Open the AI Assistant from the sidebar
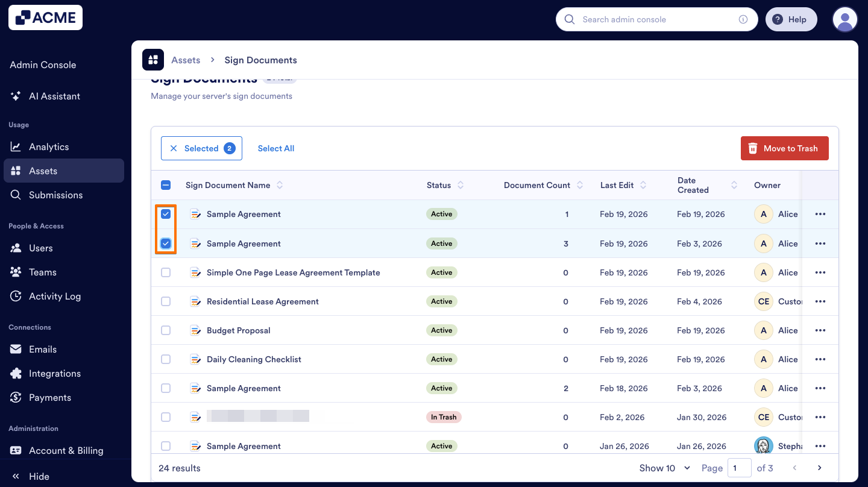 click(x=54, y=96)
